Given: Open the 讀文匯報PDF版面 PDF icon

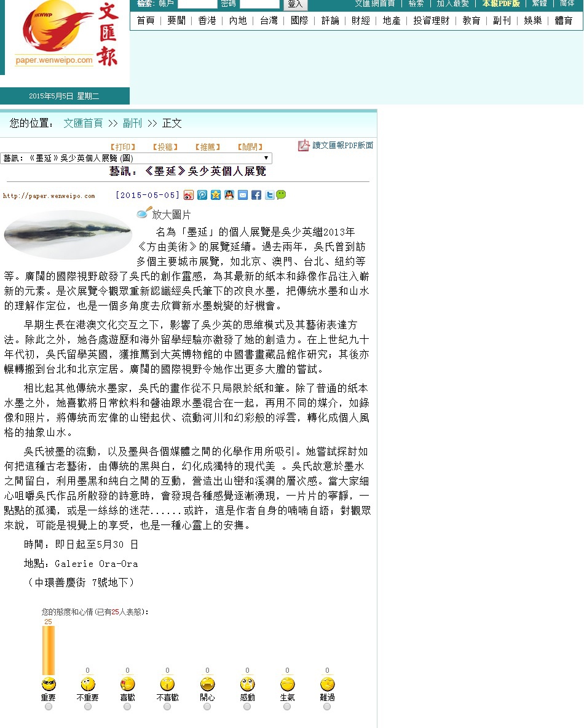Looking at the screenshot, I should click(304, 146).
